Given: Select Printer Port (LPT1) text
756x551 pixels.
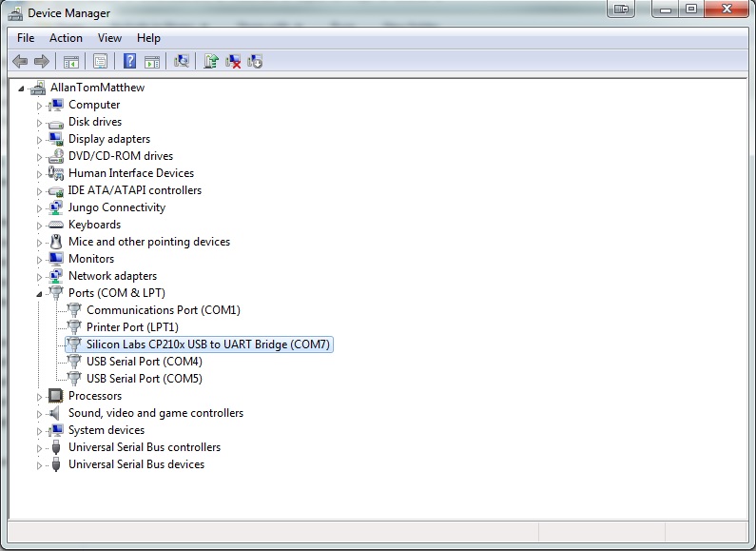Looking at the screenshot, I should click(132, 327).
